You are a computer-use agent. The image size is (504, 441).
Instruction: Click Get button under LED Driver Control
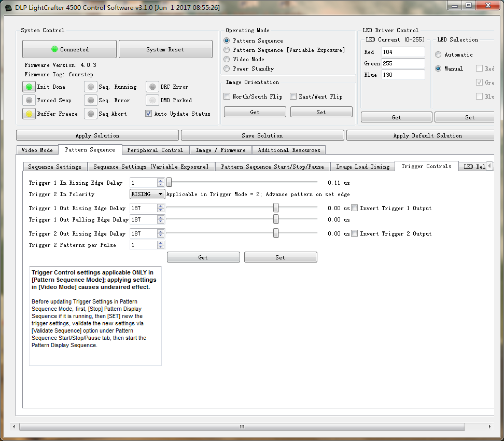point(396,117)
